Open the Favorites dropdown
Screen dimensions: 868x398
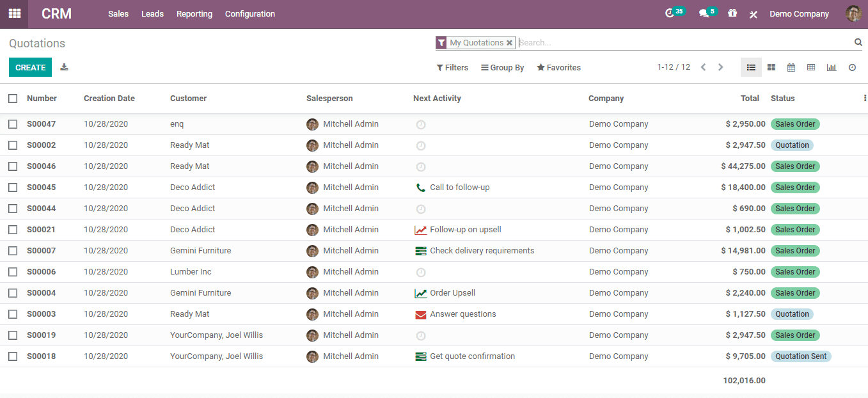[x=558, y=67]
